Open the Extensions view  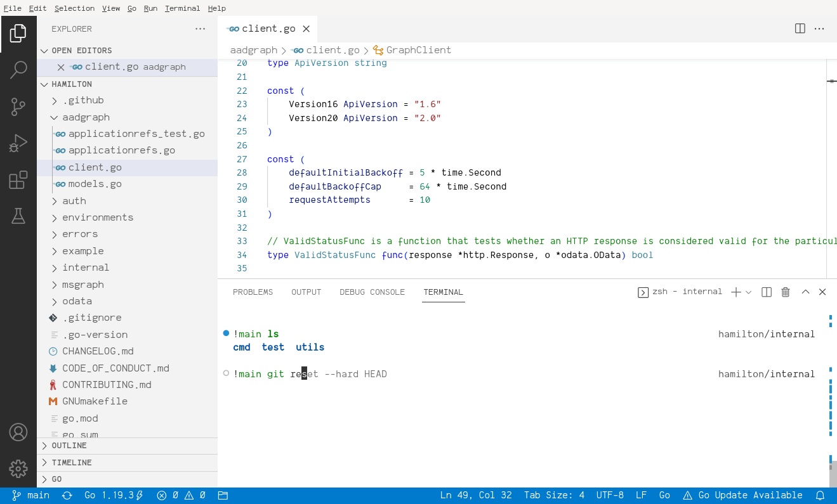(x=18, y=180)
